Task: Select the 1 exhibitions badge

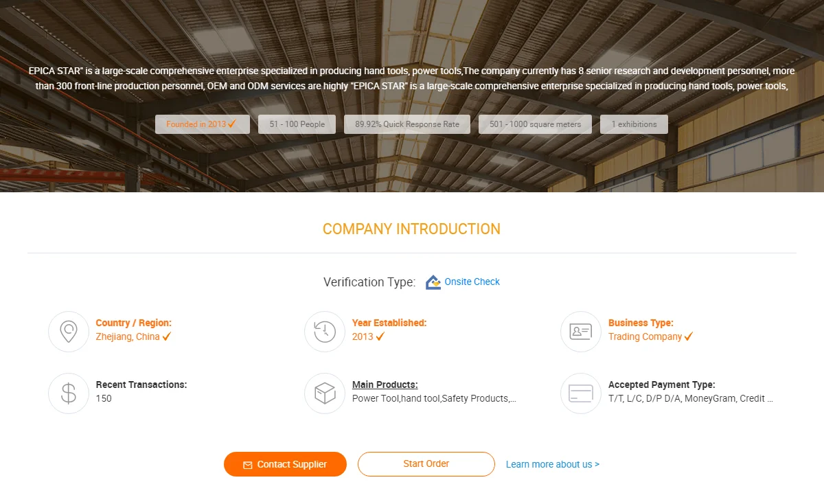Action: tap(634, 124)
